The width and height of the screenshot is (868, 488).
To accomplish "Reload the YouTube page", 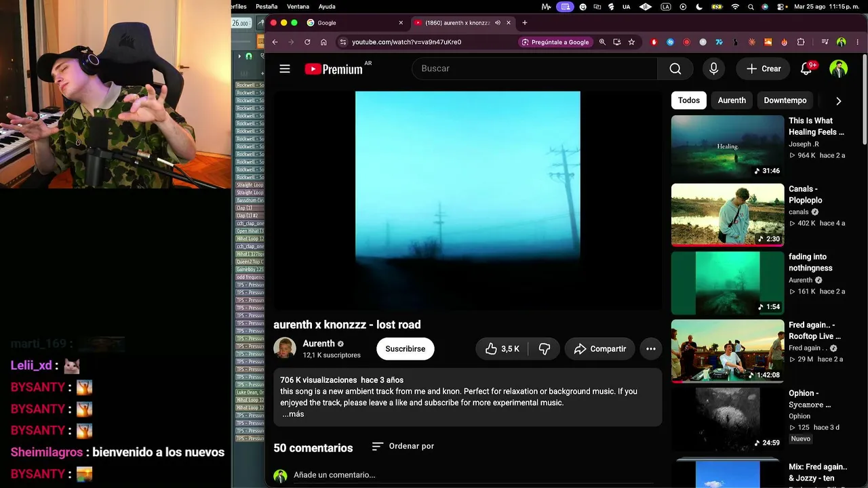I will (307, 42).
